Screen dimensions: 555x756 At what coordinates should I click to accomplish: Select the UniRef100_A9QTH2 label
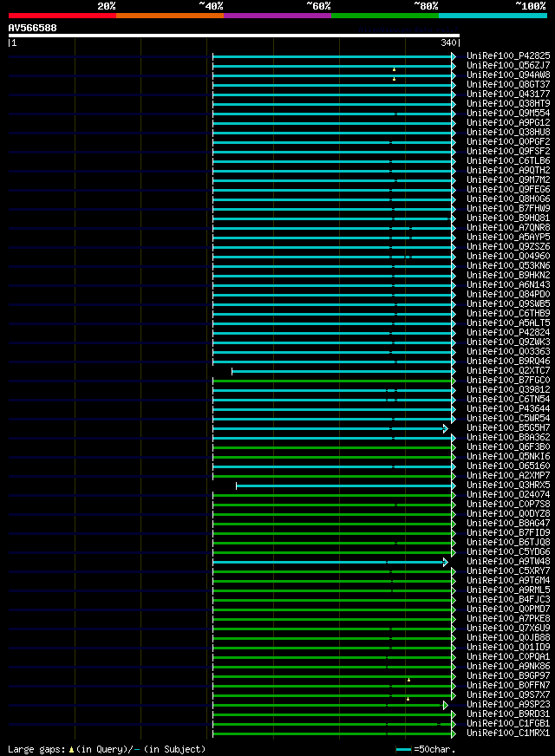(508, 170)
